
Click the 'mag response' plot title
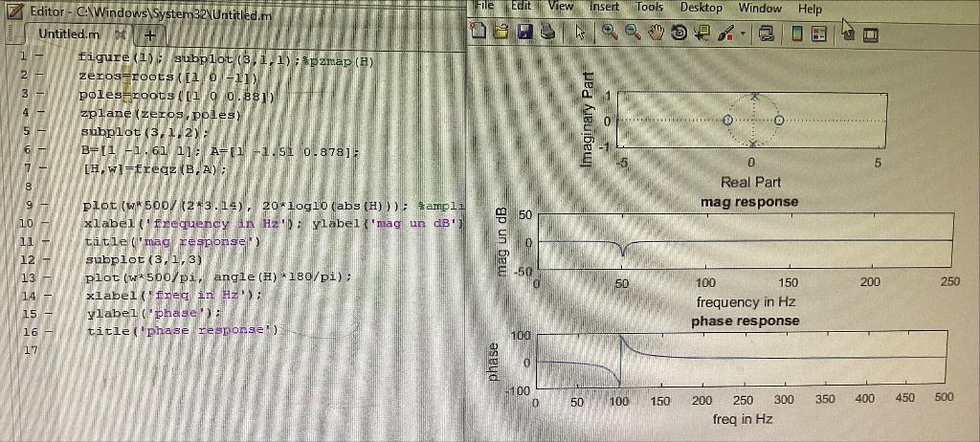[x=748, y=201]
